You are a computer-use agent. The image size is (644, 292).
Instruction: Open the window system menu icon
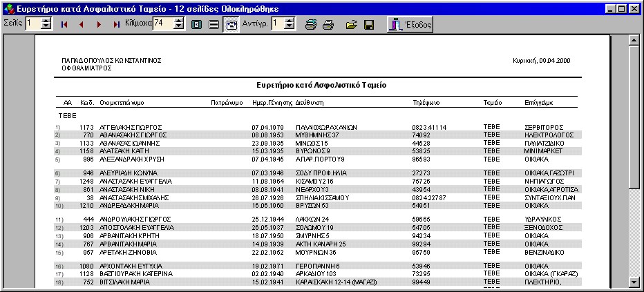click(x=8, y=8)
